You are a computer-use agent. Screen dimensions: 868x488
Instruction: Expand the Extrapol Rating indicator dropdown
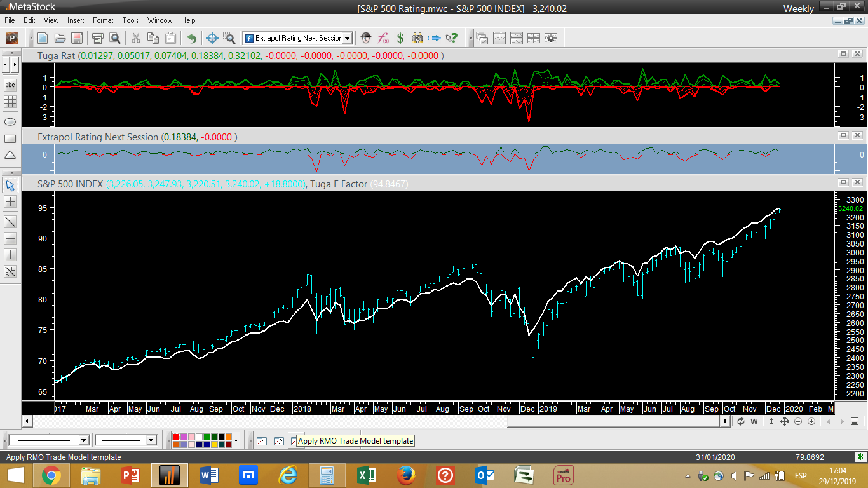[x=347, y=38]
